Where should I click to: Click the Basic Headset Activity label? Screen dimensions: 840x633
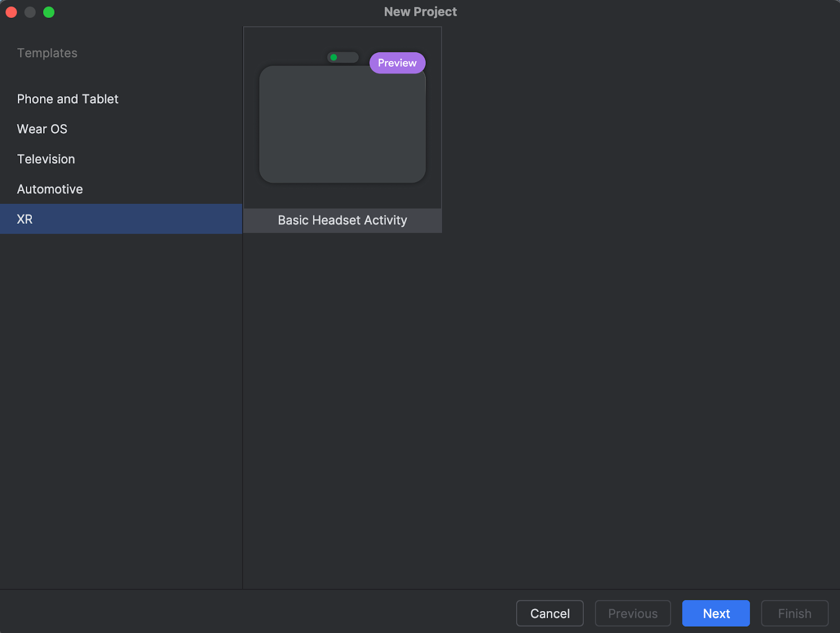coord(342,220)
